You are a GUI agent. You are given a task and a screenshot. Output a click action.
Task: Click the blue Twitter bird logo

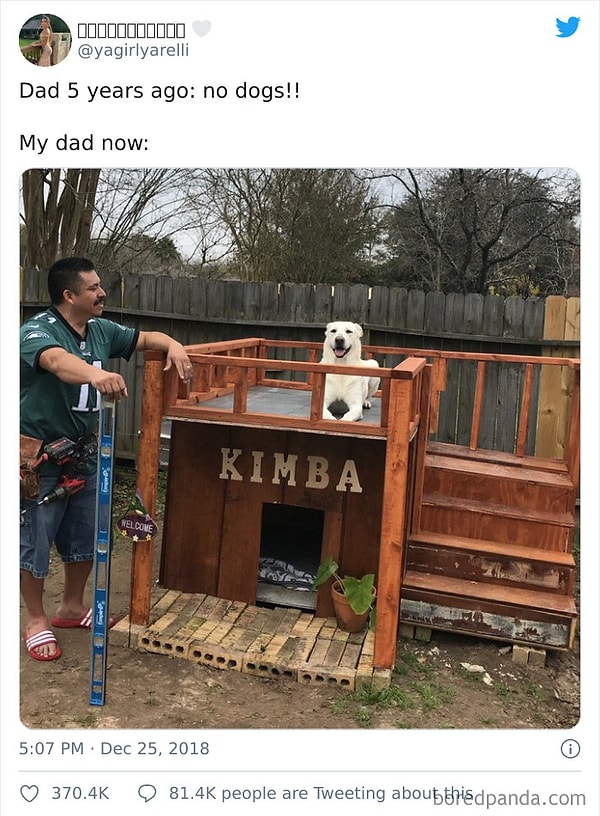click(568, 27)
